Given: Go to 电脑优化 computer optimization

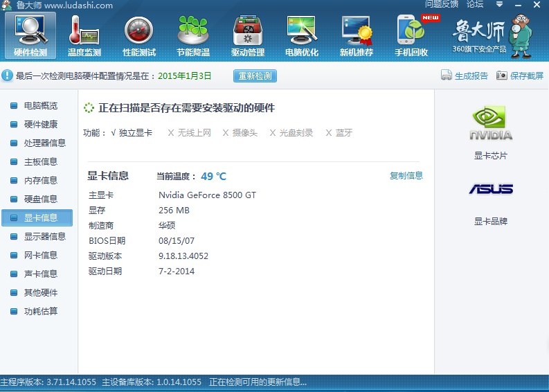Looking at the screenshot, I should 302,36.
